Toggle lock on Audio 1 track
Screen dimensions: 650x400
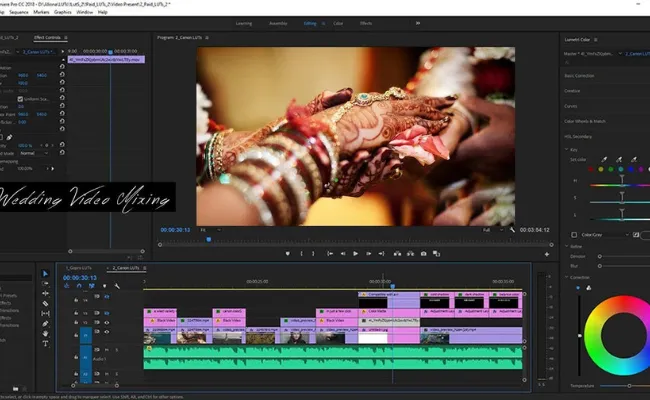point(76,356)
